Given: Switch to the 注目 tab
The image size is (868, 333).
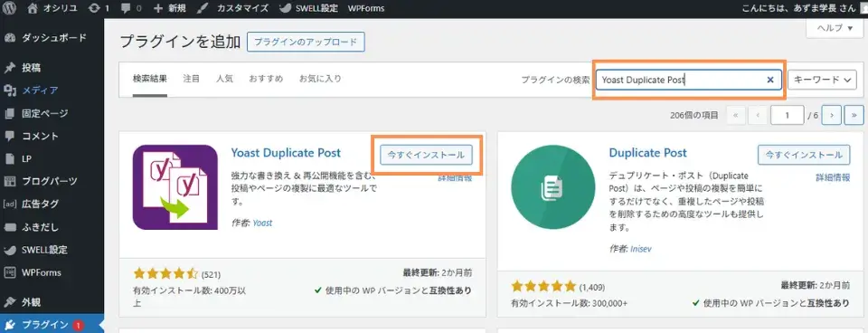Looking at the screenshot, I should tap(192, 79).
